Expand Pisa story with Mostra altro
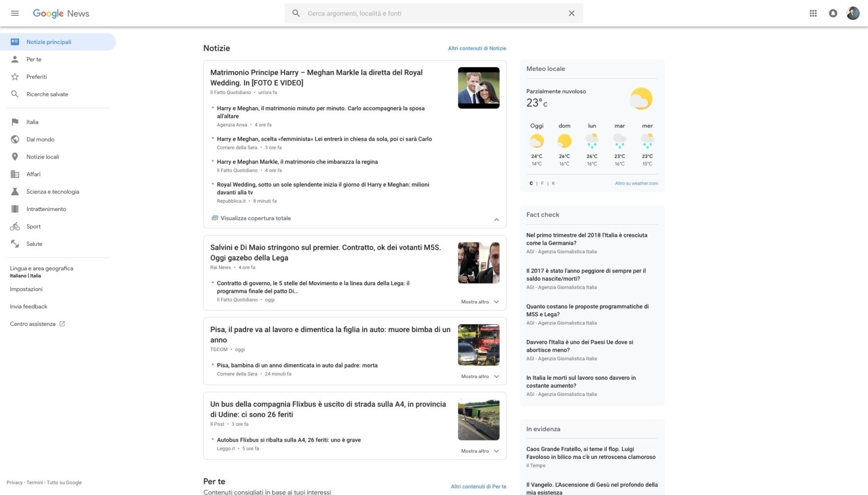The width and height of the screenshot is (868, 495). (x=480, y=377)
